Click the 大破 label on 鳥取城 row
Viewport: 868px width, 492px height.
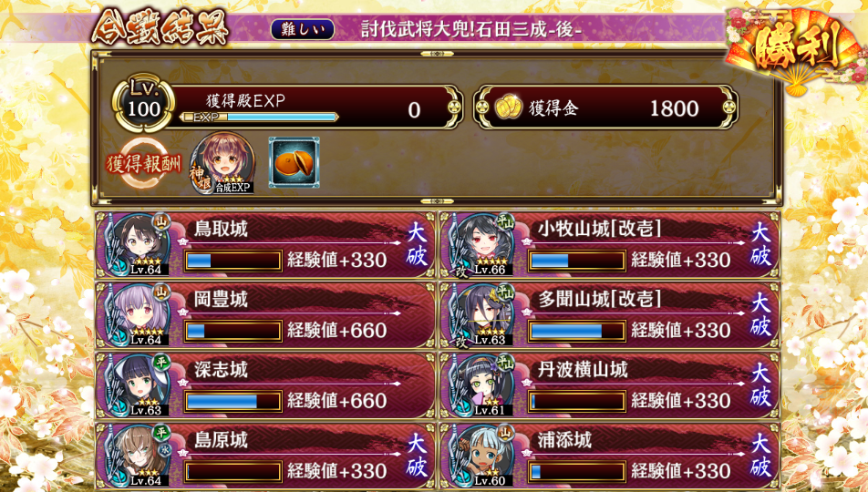(417, 243)
